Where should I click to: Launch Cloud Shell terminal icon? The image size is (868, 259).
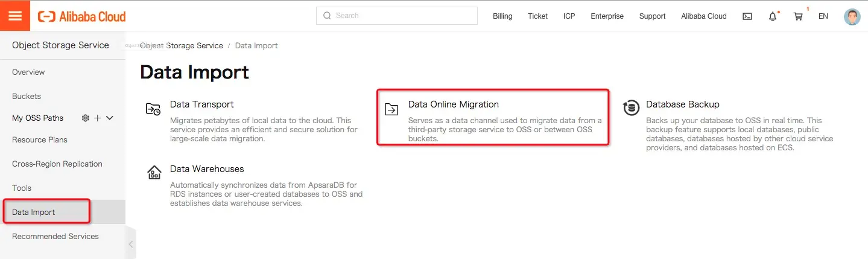[747, 16]
